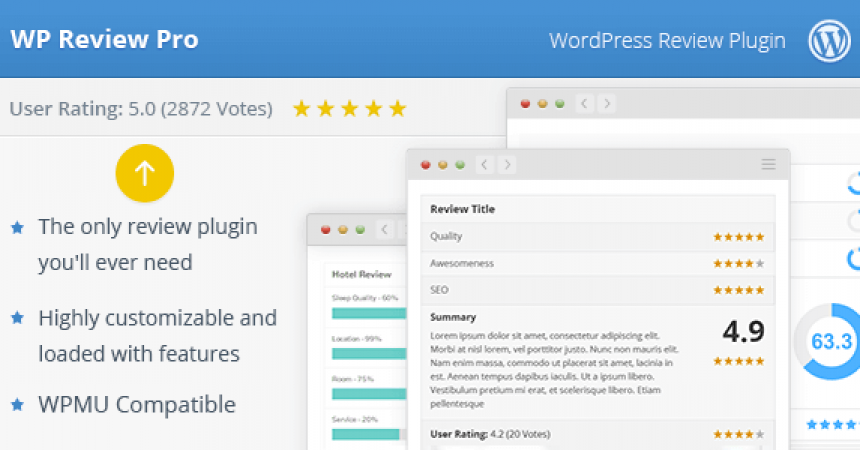Click the back arrow in the Review Title window
The height and width of the screenshot is (450, 860).
484,165
